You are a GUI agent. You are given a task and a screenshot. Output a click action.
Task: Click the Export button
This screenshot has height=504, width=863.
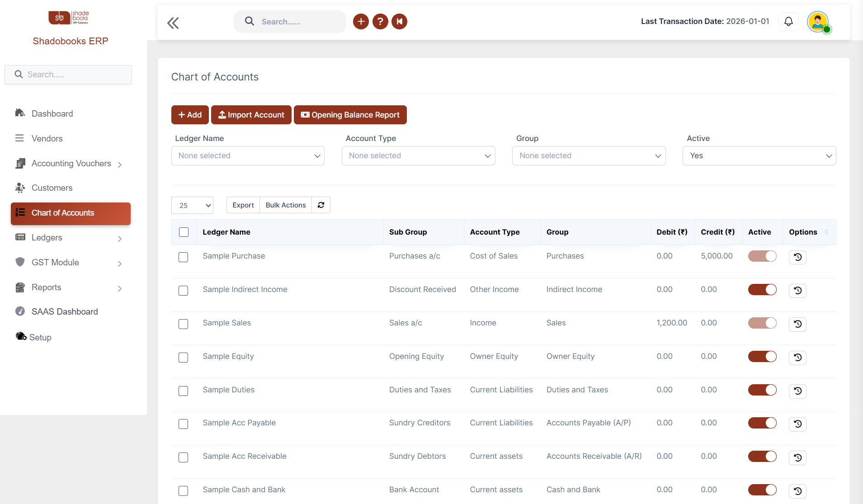[243, 205]
